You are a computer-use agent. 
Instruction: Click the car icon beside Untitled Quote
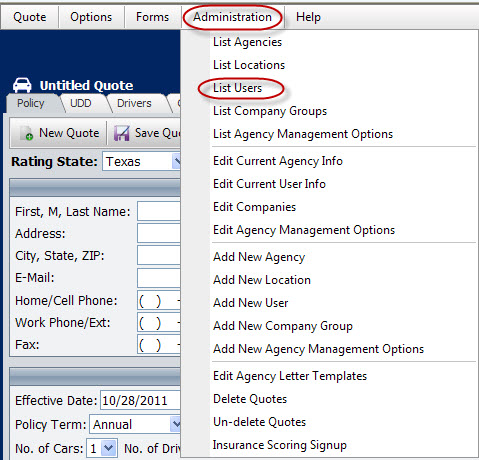[22, 85]
